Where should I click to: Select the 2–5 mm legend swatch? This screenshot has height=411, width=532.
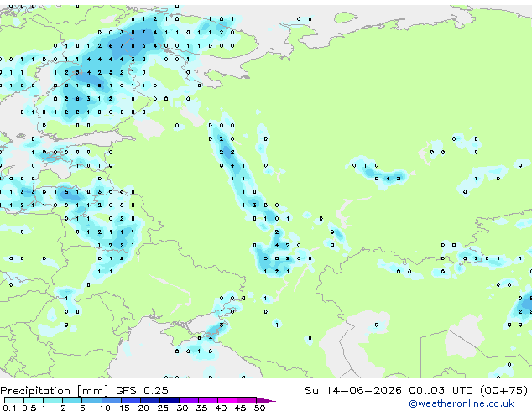click(x=72, y=400)
